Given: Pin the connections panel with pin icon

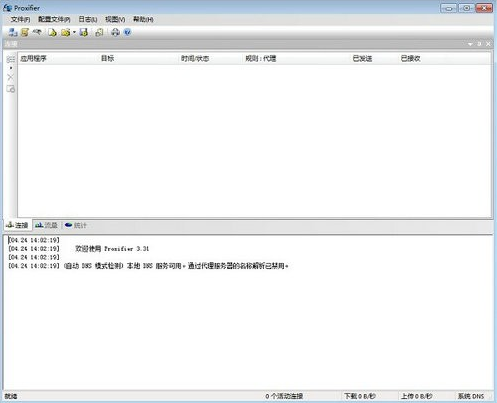Looking at the screenshot, I should point(479,44).
